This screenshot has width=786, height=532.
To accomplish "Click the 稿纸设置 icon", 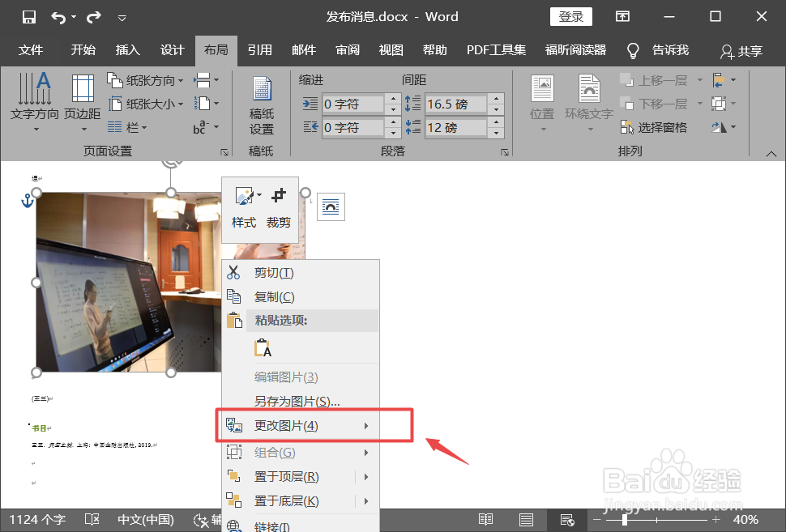I will pos(262,105).
